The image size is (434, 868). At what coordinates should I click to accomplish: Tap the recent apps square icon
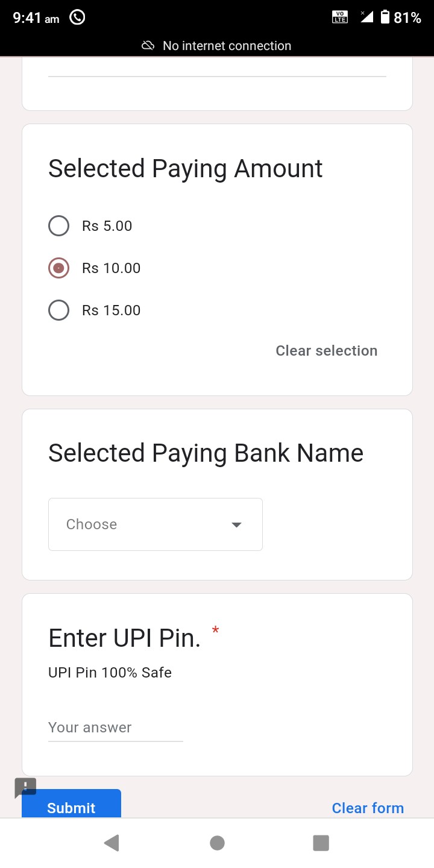click(x=321, y=843)
